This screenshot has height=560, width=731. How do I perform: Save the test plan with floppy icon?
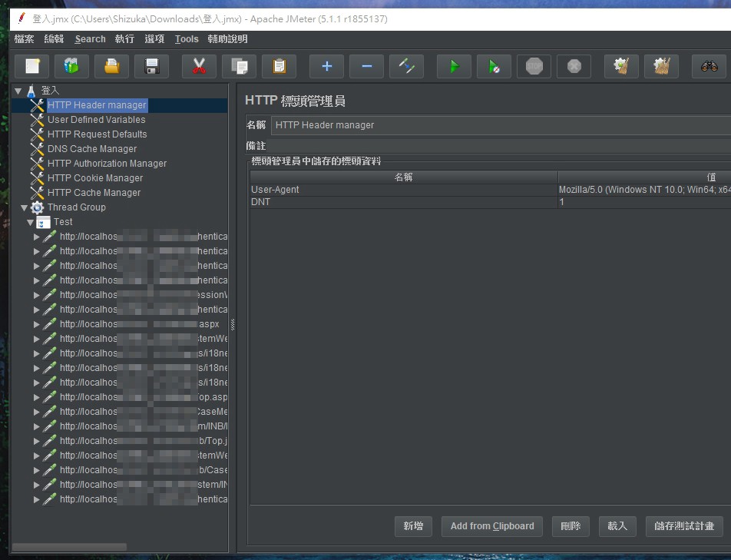point(151,67)
